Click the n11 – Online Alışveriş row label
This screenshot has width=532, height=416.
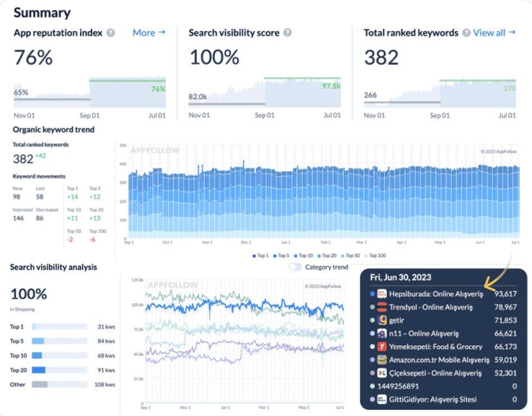point(424,333)
